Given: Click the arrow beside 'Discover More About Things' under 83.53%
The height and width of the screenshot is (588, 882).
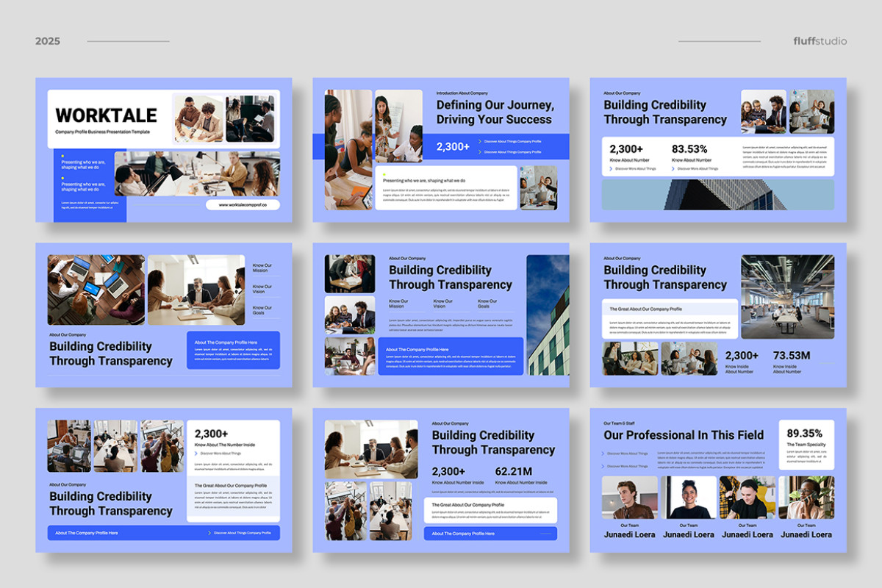Looking at the screenshot, I should pos(673,168).
